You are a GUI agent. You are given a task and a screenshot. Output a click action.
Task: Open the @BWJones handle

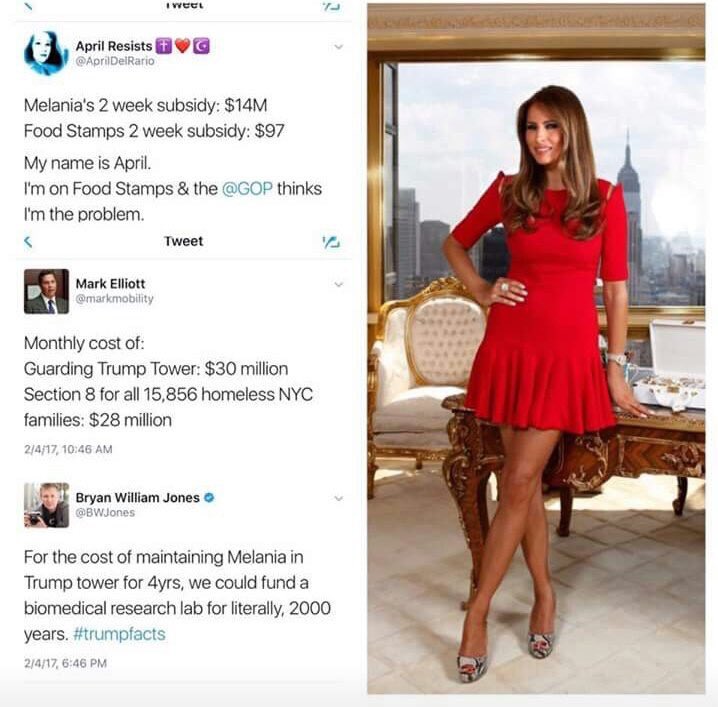[105, 512]
